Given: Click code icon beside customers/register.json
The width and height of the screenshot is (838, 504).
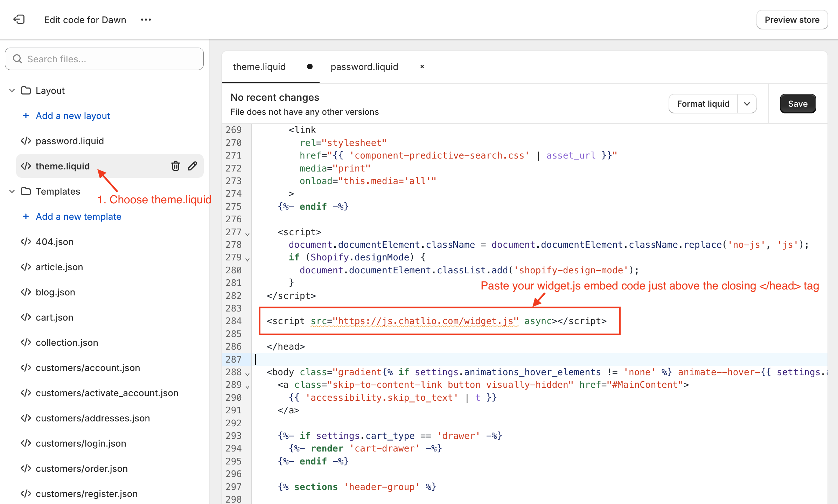Looking at the screenshot, I should pyautogui.click(x=26, y=493).
